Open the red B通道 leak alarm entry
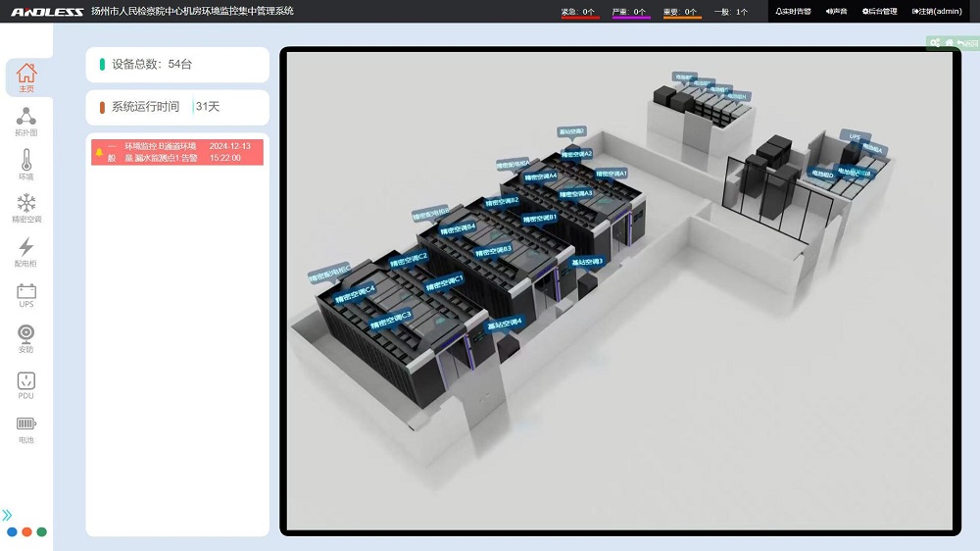The width and height of the screenshot is (980, 551). pos(177,152)
